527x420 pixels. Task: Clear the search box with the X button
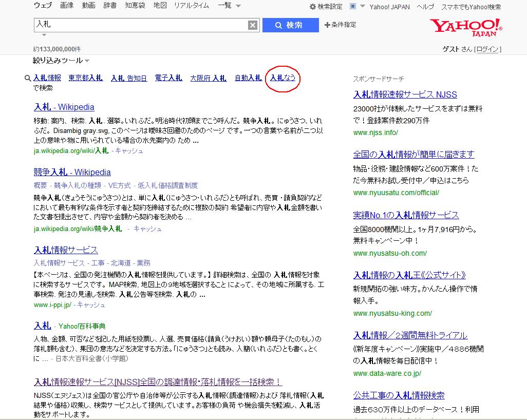(x=253, y=25)
